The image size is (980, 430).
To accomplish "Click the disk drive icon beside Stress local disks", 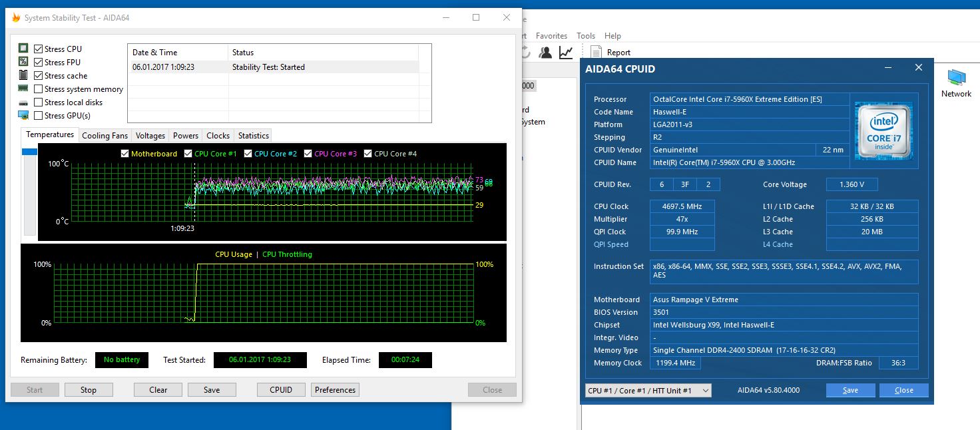I will point(23,103).
